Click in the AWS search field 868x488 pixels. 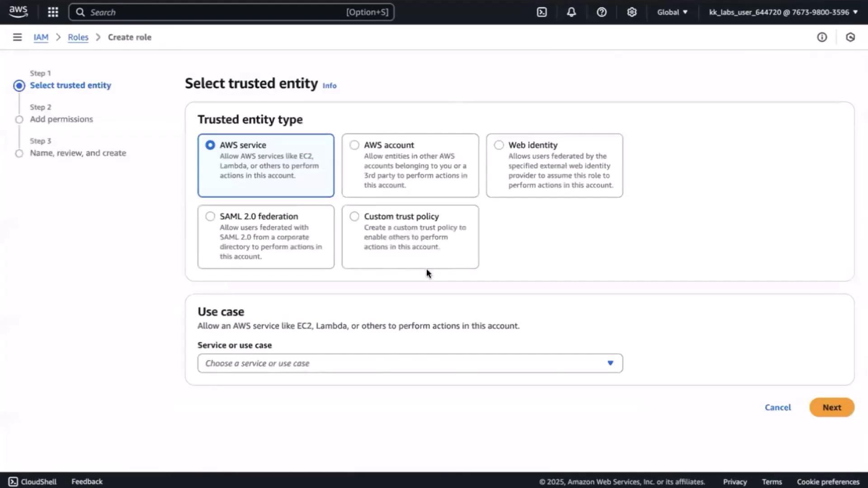(217, 12)
